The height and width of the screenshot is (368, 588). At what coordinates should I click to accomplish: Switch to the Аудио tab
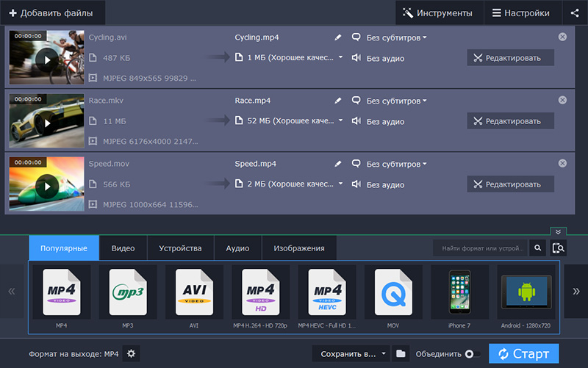click(237, 248)
